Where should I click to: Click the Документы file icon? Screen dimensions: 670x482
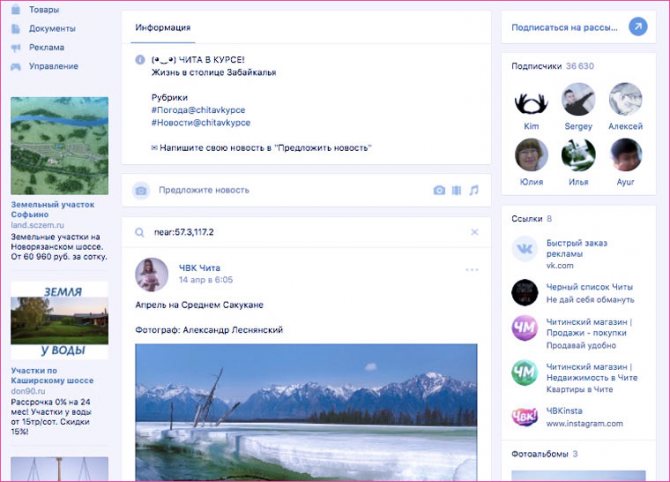[x=16, y=29]
